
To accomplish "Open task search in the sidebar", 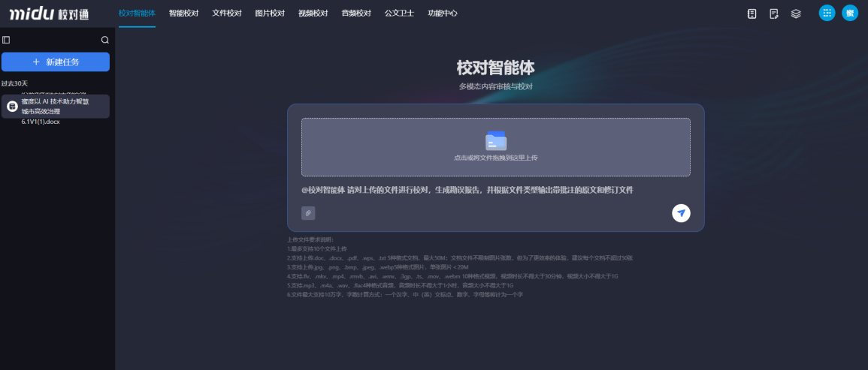I will [x=105, y=40].
